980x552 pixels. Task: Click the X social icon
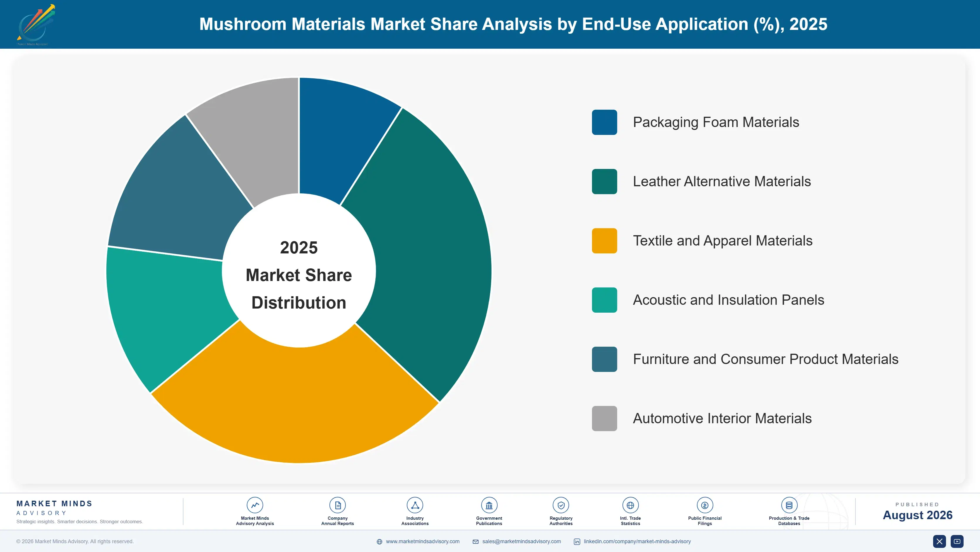939,541
